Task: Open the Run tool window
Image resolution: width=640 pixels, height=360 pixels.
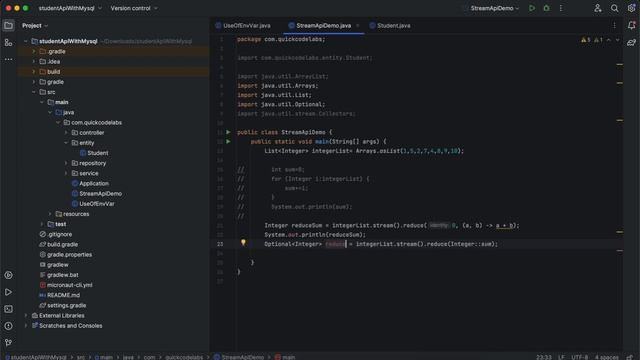Action: pos(8,292)
